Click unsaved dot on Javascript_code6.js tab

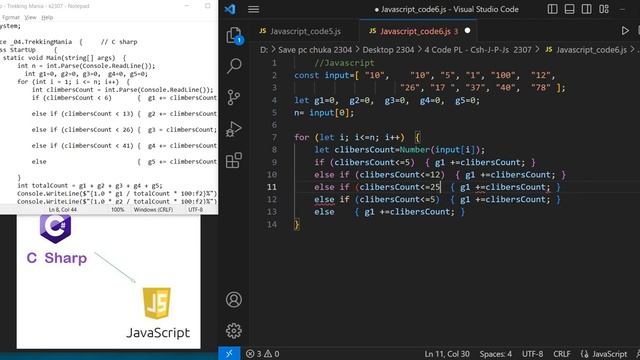(467, 31)
